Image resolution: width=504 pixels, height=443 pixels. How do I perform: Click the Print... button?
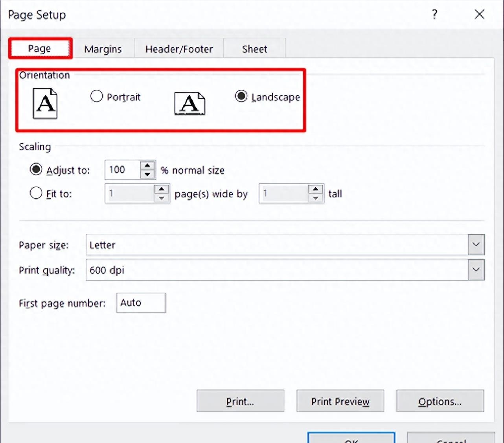click(x=240, y=401)
